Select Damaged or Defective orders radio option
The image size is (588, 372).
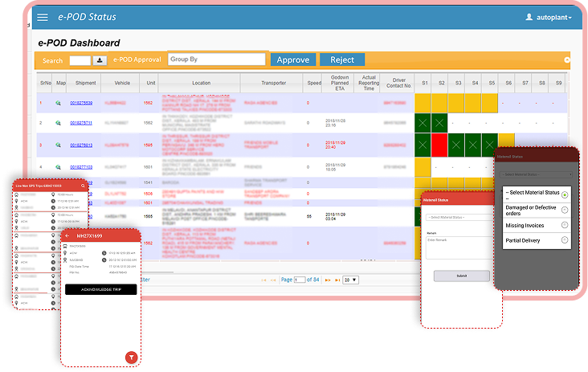click(x=565, y=211)
